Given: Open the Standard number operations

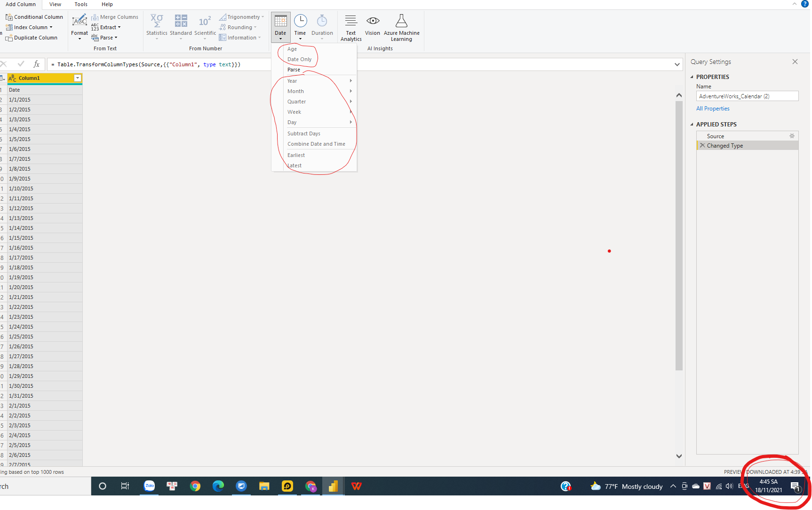Looking at the screenshot, I should point(181,27).
